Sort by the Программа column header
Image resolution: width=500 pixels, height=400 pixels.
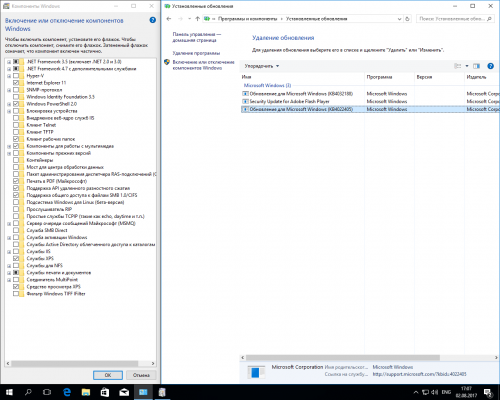[x=379, y=77]
